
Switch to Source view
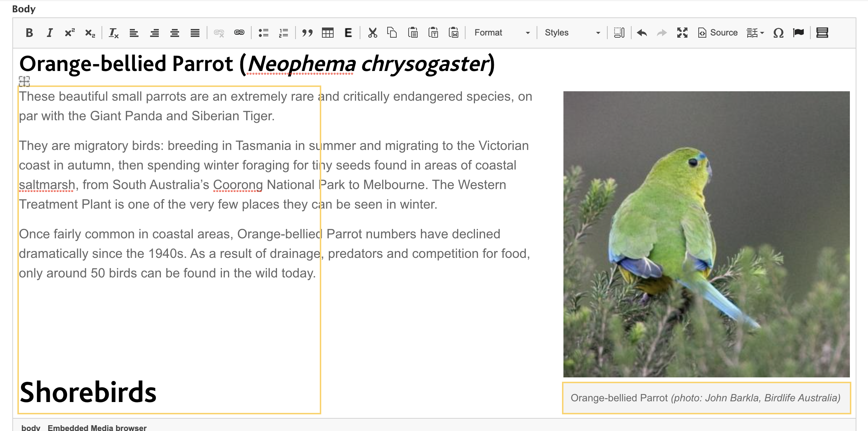(718, 33)
